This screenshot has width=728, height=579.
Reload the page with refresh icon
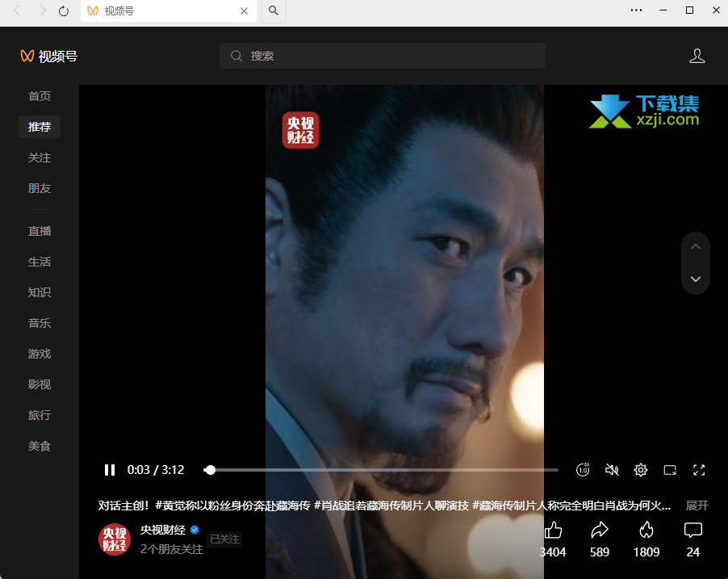click(x=64, y=10)
